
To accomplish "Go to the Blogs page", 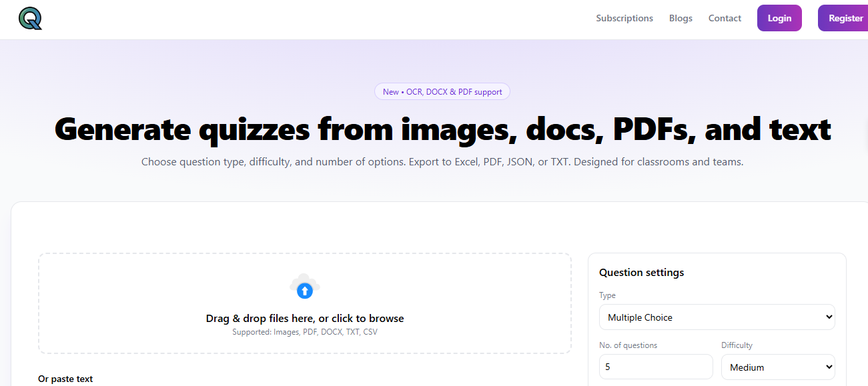I will pyautogui.click(x=681, y=18).
